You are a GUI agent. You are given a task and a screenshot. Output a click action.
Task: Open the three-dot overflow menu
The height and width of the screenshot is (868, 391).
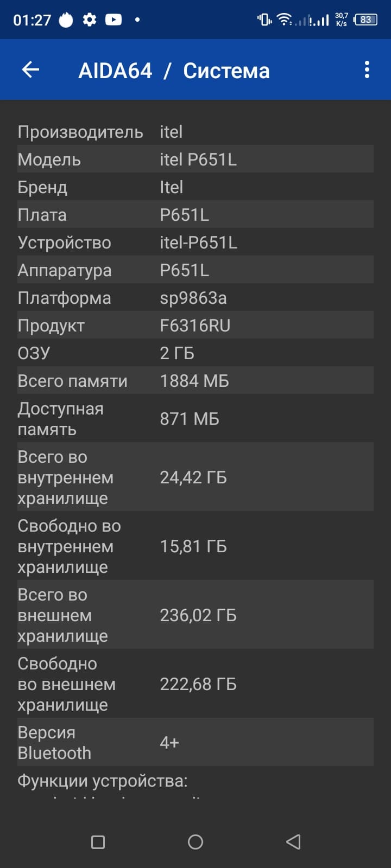click(x=367, y=70)
